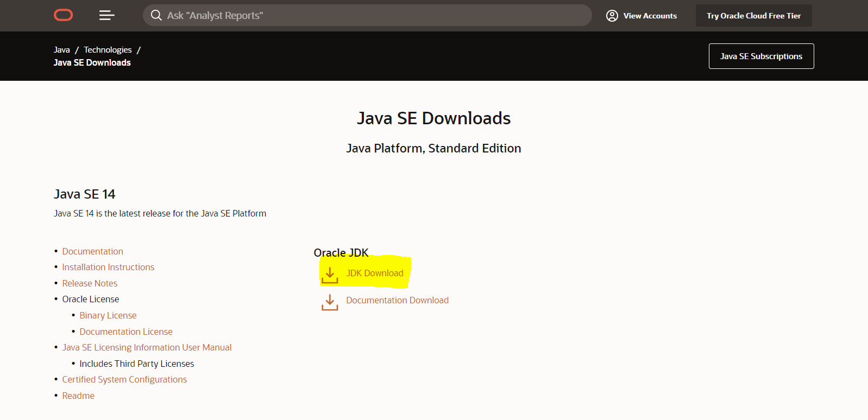Open the Documentation License link
This screenshot has width=868, height=420.
click(126, 332)
